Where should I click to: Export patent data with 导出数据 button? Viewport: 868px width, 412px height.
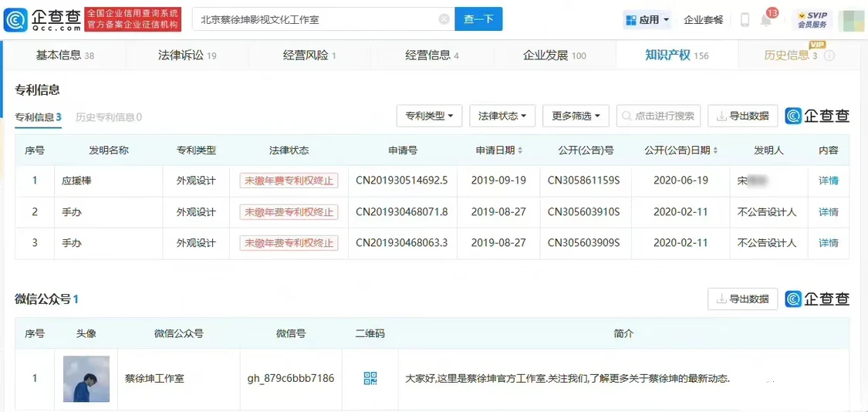(x=742, y=116)
